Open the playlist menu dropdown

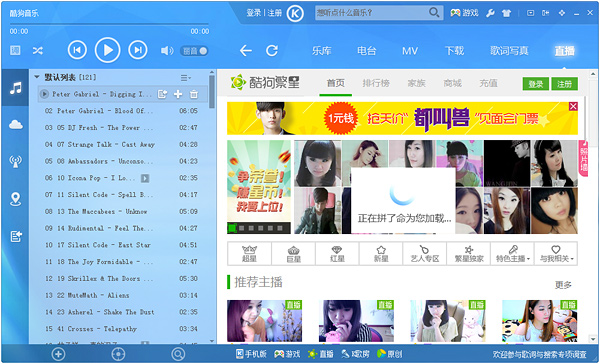coord(186,78)
